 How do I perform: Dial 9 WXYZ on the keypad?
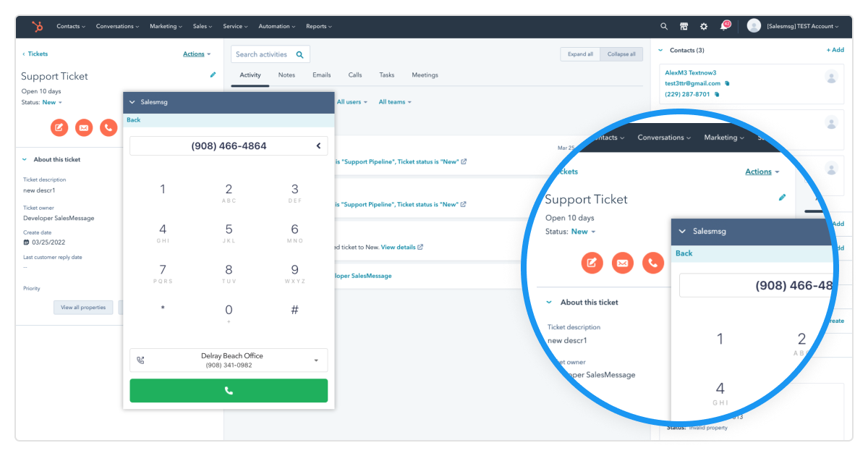(294, 274)
